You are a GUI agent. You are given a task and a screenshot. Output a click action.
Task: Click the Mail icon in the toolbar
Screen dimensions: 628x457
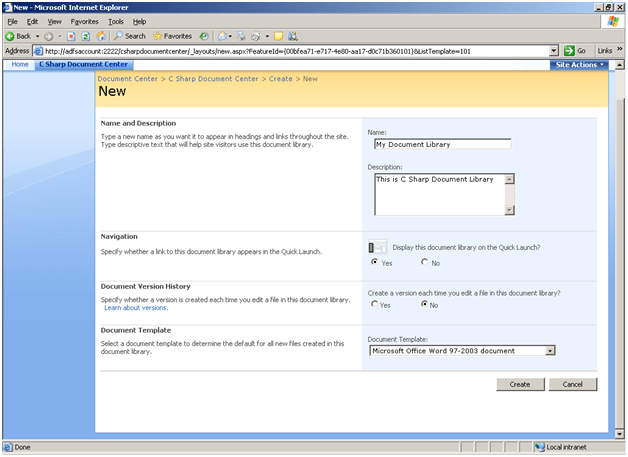(224, 36)
